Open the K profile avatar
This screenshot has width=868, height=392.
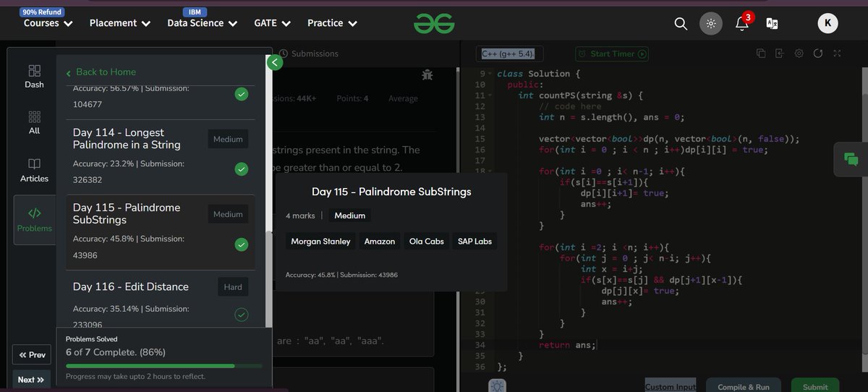pyautogui.click(x=828, y=23)
